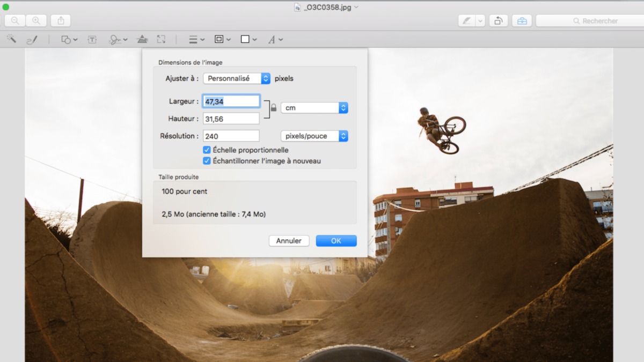Select the Instant Alpha magic wand tool
Viewport: 644px width, 362px height.
[x=11, y=39]
